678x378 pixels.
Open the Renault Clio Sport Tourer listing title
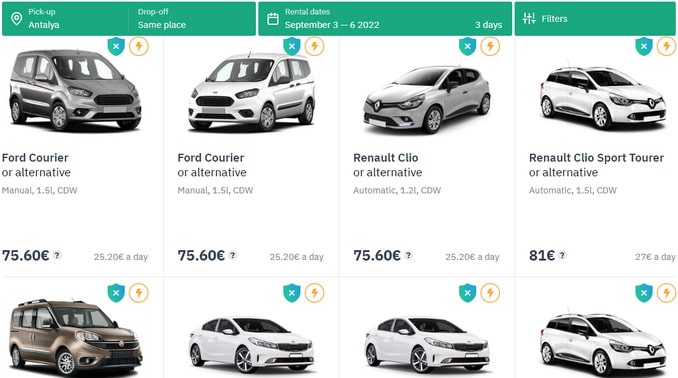[596, 158]
